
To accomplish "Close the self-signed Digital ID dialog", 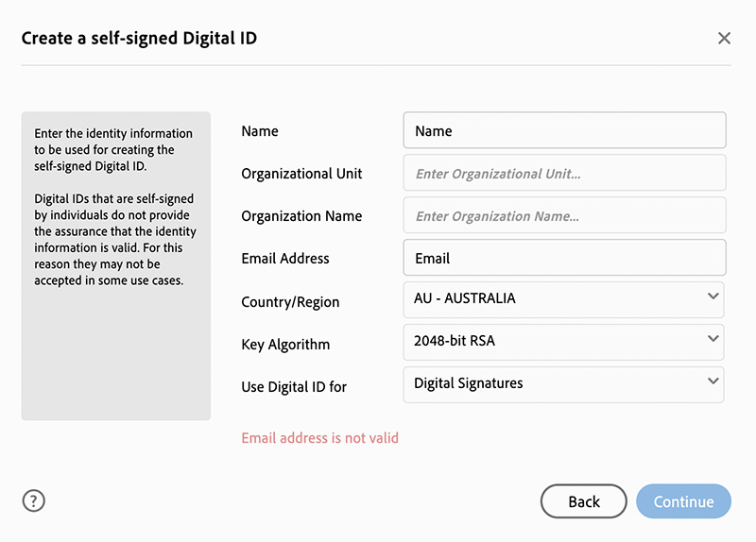I will click(x=724, y=39).
